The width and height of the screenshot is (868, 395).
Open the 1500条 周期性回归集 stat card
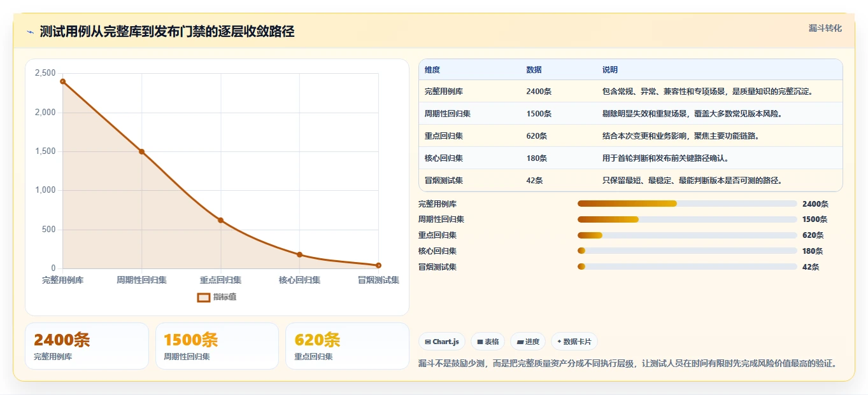[217, 346]
